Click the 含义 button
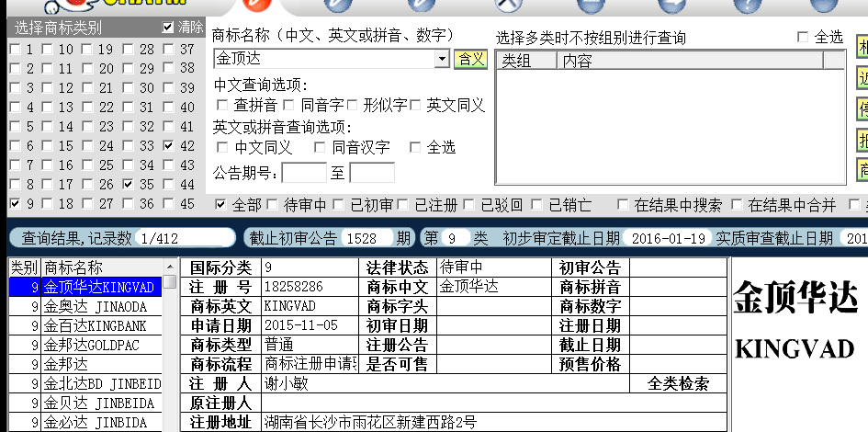 (470, 59)
